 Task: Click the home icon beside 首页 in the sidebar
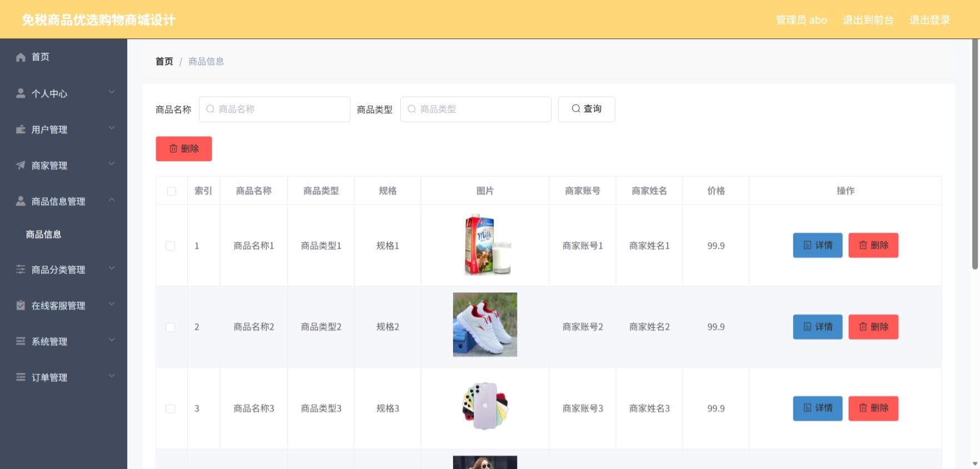pyautogui.click(x=21, y=57)
